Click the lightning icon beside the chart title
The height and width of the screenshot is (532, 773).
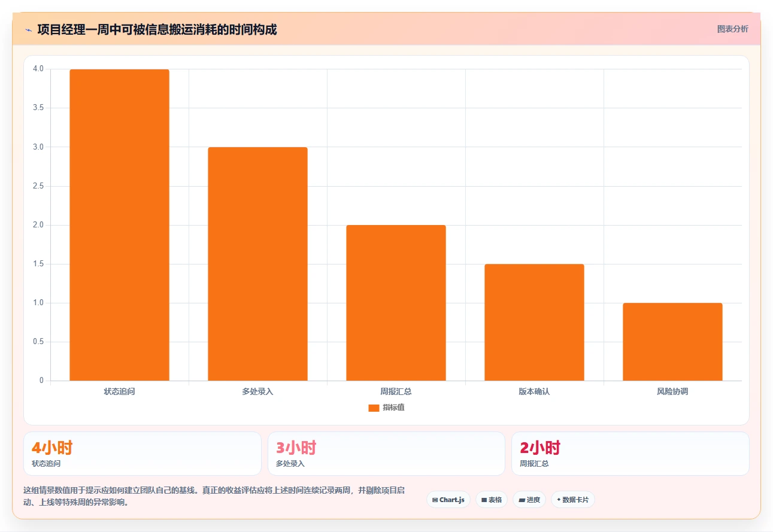[28, 29]
